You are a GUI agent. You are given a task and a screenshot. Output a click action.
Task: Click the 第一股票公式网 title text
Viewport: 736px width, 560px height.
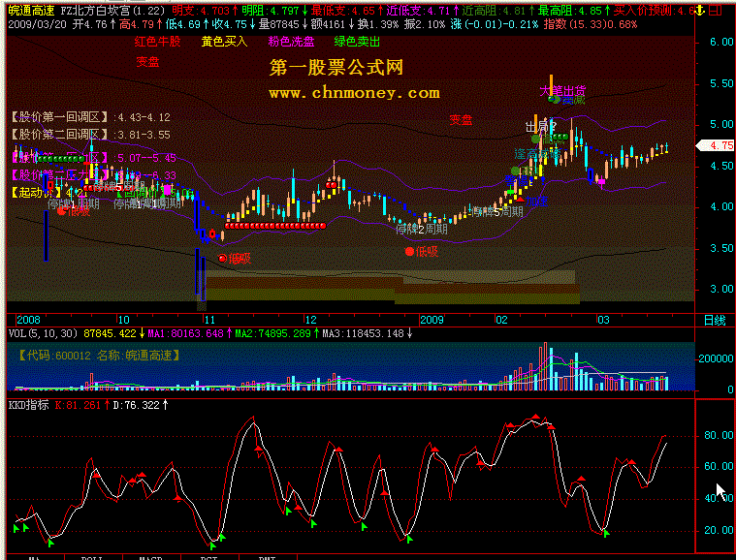click(336, 68)
